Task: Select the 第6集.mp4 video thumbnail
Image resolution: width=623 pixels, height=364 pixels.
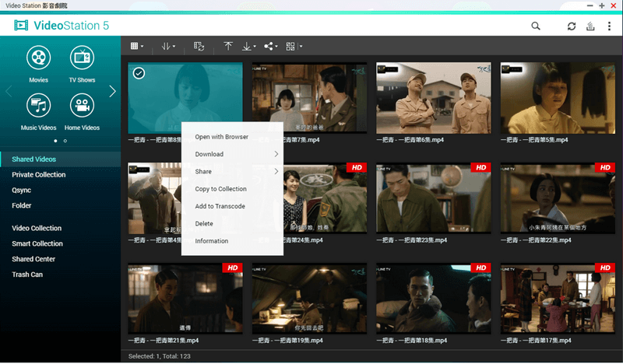Action: tap(434, 98)
